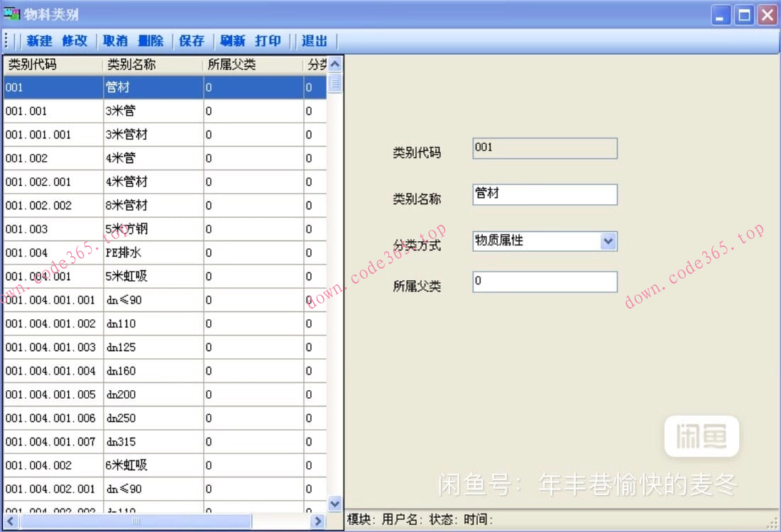Viewport: 781px width, 532px height.
Task: Click 退出 to exit the module
Action: coord(314,41)
